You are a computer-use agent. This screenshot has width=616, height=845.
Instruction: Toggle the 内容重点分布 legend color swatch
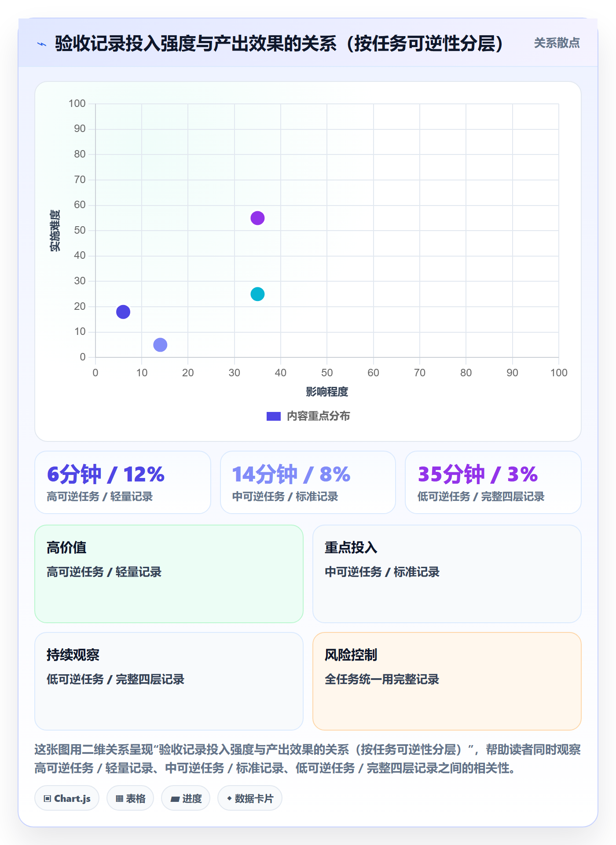273,416
